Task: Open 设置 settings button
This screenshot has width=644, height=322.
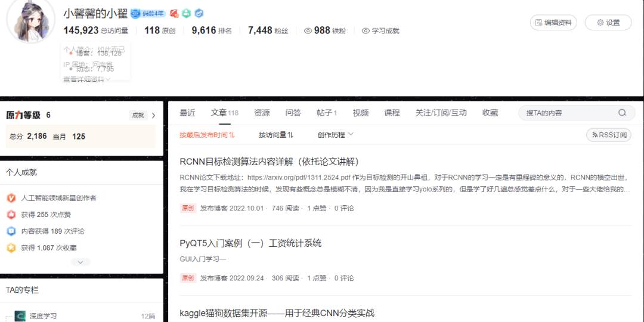Action: click(x=608, y=23)
